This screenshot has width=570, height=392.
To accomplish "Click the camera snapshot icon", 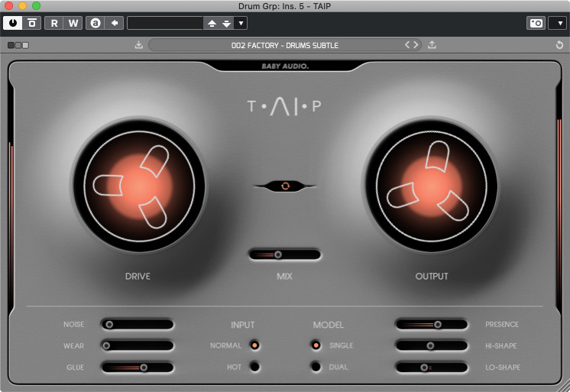I will click(536, 23).
